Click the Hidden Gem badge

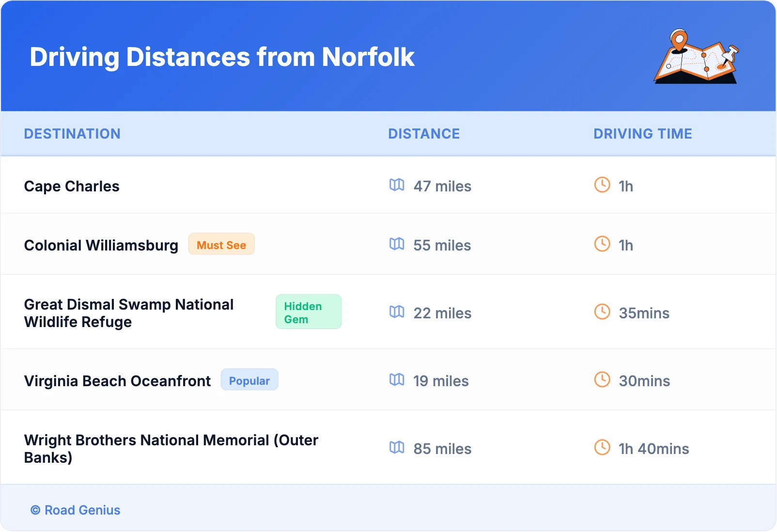(309, 312)
